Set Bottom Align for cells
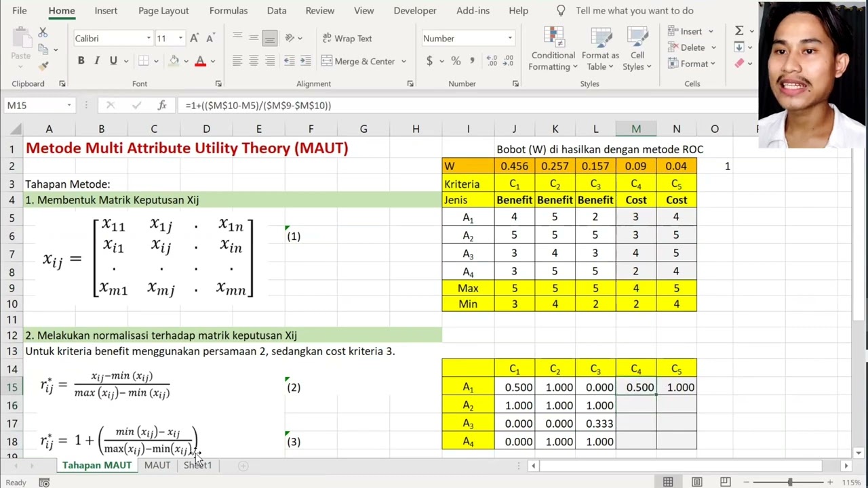The image size is (868, 488). click(x=269, y=38)
